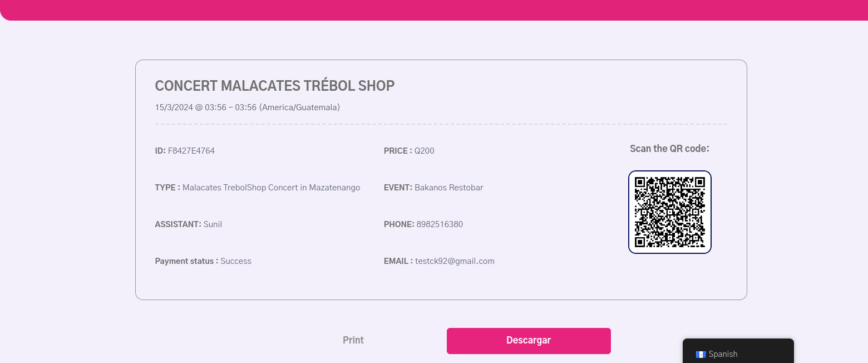The height and width of the screenshot is (363, 868).
Task: Click the assistant name Sunil
Action: pyautogui.click(x=213, y=224)
